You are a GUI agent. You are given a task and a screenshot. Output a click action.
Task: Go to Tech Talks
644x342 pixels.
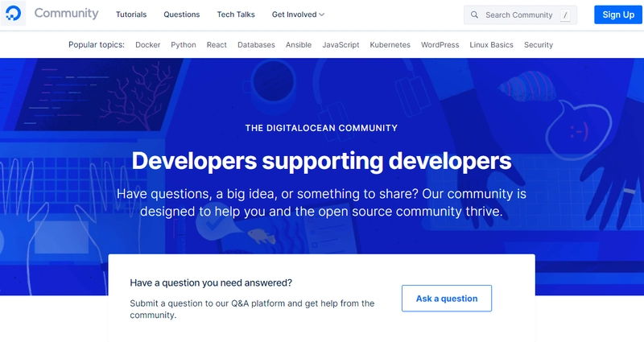click(236, 14)
